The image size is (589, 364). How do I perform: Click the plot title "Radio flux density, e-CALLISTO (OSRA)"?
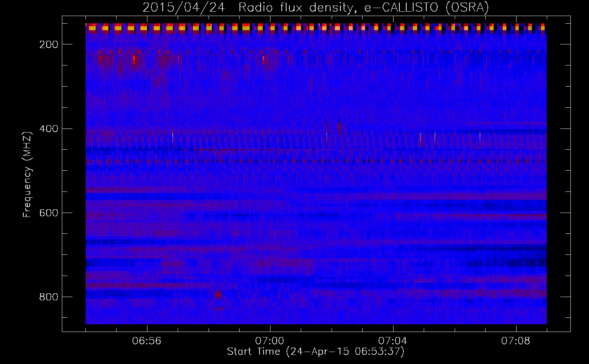(364, 8)
